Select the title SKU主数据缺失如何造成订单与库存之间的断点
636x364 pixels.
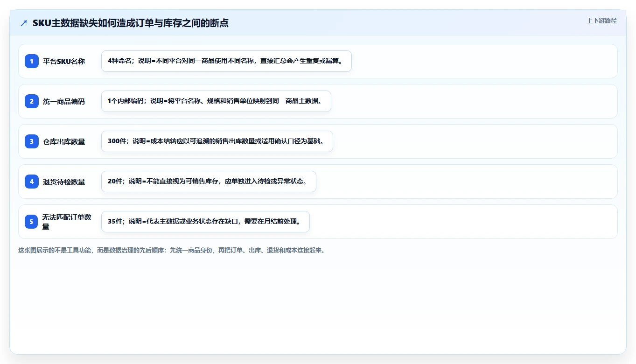coord(131,23)
